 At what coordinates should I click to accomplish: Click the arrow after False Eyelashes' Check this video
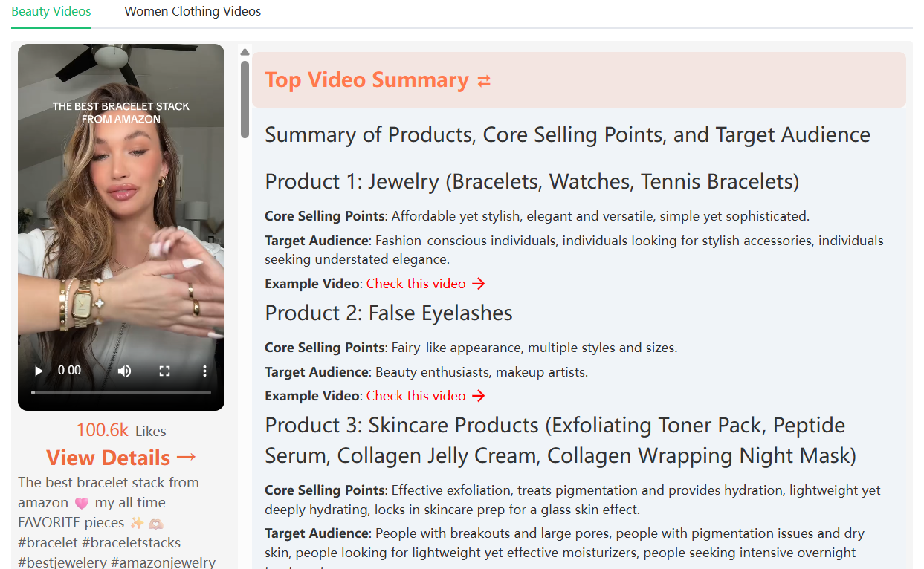coord(479,396)
